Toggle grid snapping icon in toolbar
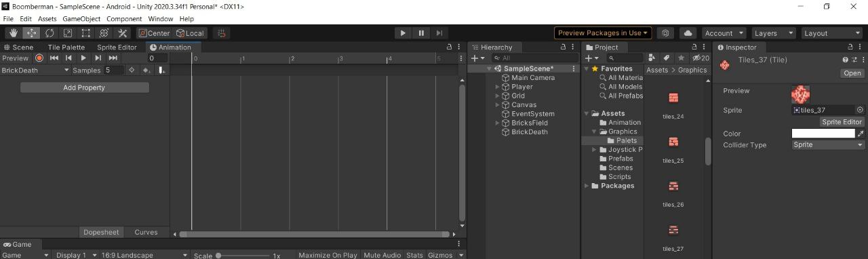 [x=221, y=33]
